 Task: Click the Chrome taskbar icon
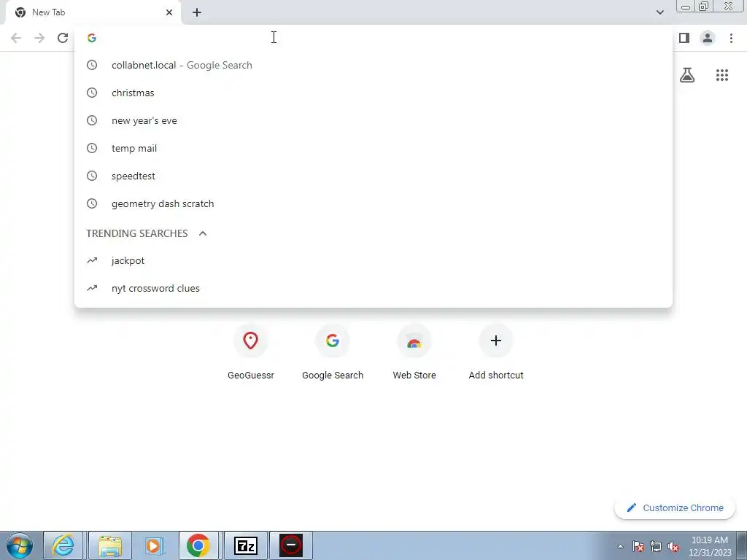tap(198, 545)
